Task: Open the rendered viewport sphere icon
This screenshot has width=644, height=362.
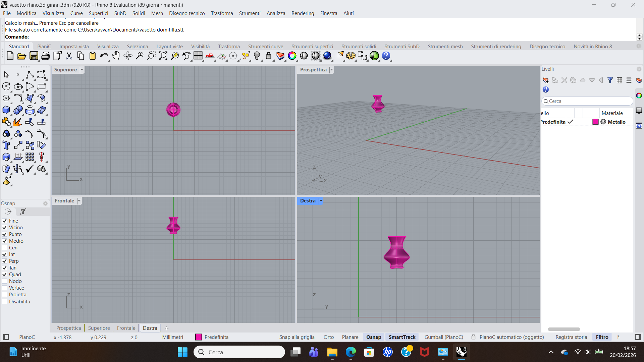Action: click(x=328, y=56)
